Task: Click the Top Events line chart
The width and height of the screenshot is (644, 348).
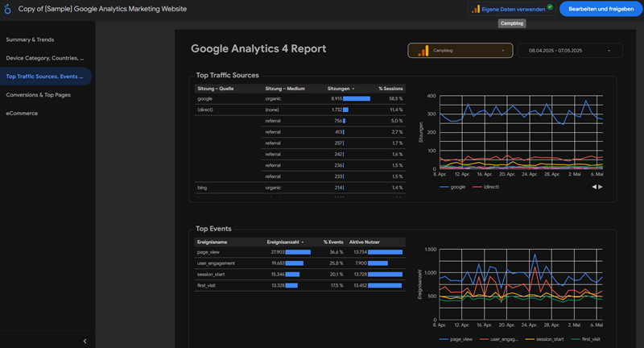Action: [521, 284]
